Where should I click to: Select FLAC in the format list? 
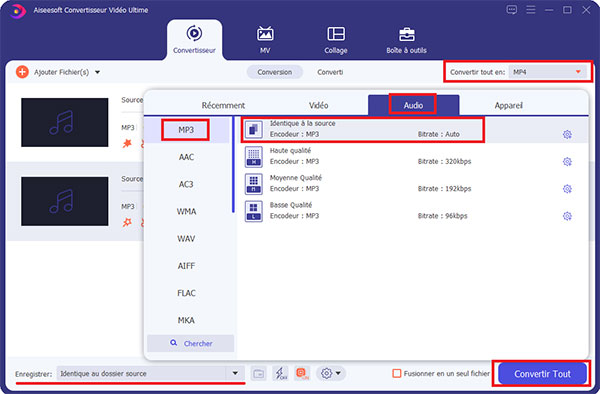pyautogui.click(x=186, y=293)
